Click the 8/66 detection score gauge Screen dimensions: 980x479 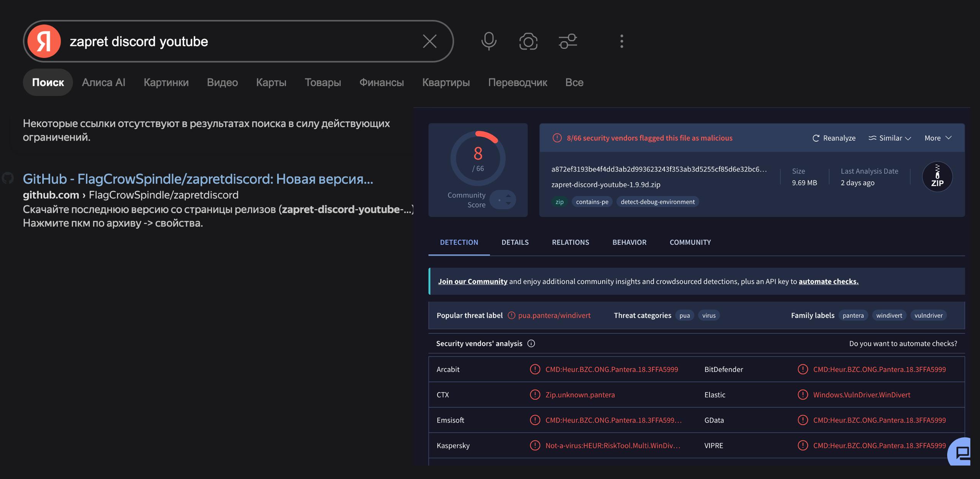[478, 159]
